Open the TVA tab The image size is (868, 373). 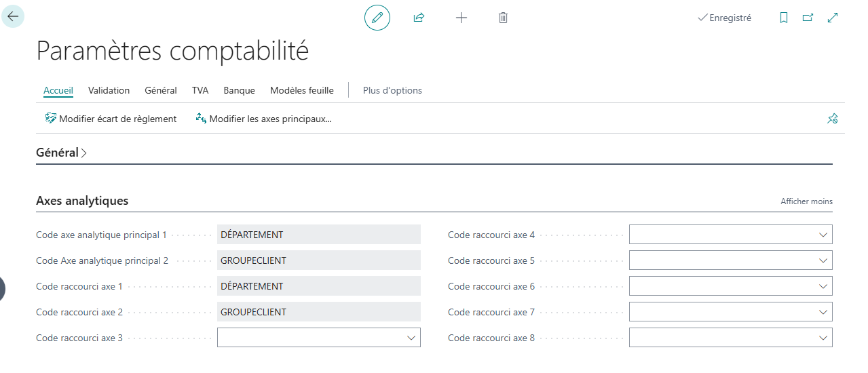click(200, 90)
